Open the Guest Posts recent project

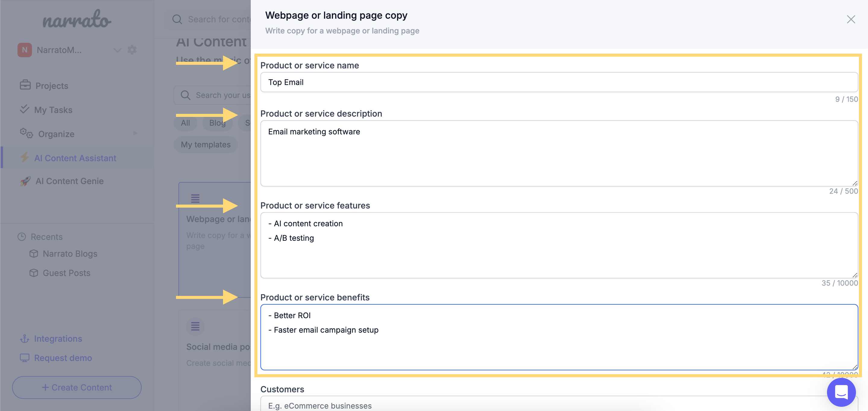pos(66,272)
